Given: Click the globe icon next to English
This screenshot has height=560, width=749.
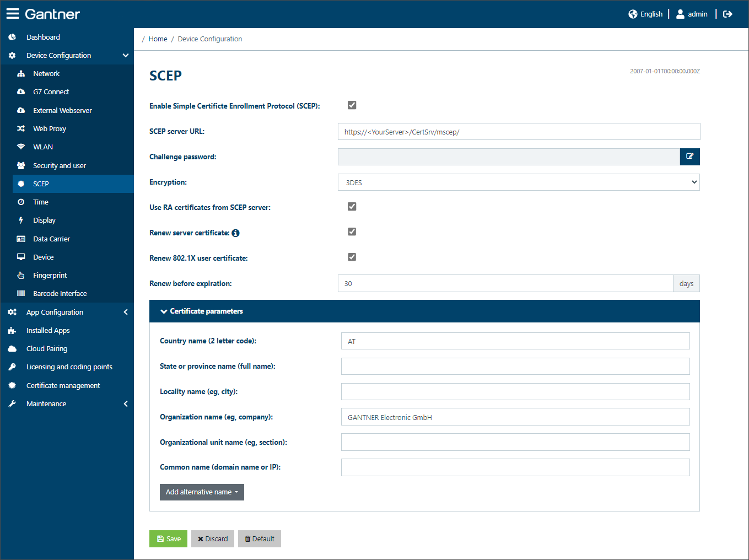Looking at the screenshot, I should pyautogui.click(x=633, y=14).
